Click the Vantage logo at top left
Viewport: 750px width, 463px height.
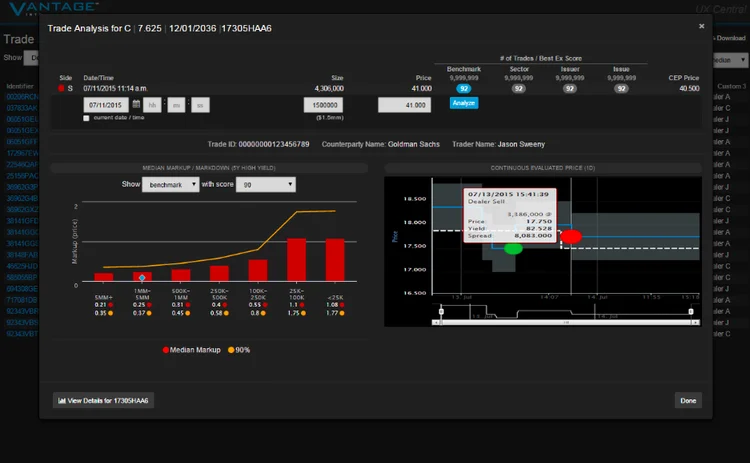click(x=54, y=8)
